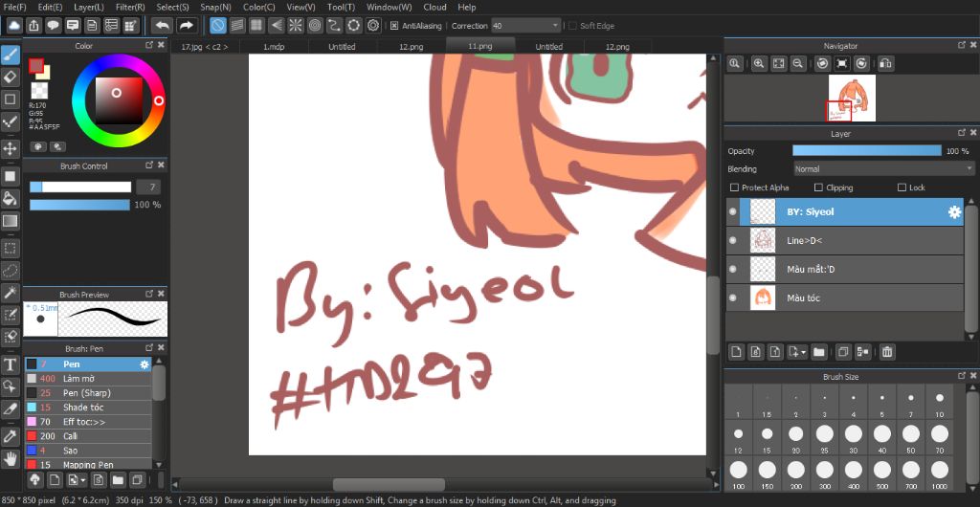
Task: Click the brush size value field
Action: pyautogui.click(x=147, y=187)
